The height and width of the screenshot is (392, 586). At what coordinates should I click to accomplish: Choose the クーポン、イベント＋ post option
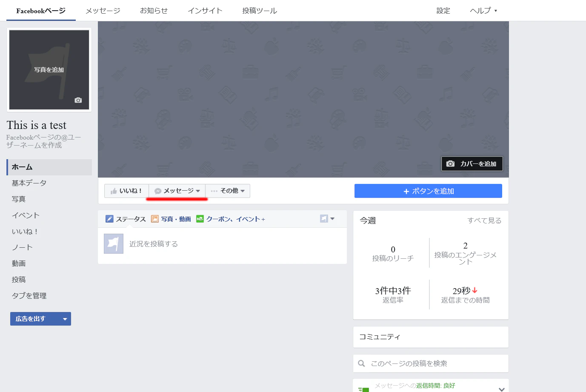coord(231,219)
